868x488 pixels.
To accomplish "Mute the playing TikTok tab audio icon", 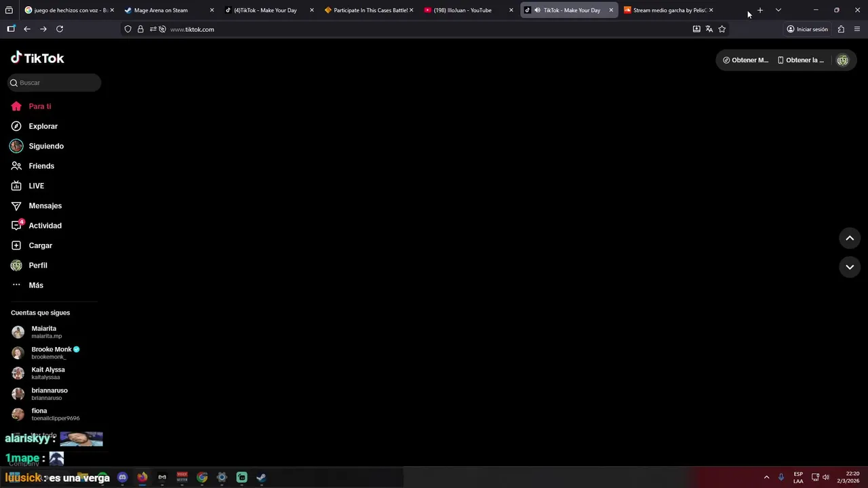I will 537,10.
